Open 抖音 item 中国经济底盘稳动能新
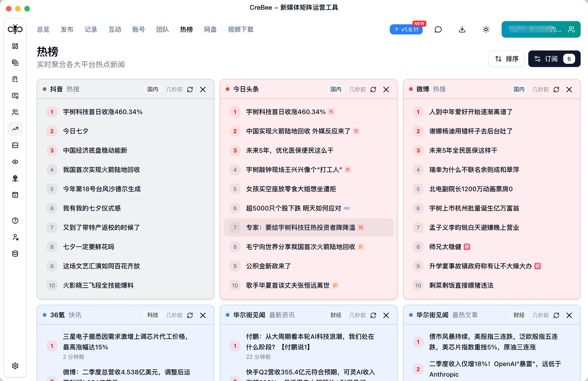588x381 pixels. tap(125, 150)
